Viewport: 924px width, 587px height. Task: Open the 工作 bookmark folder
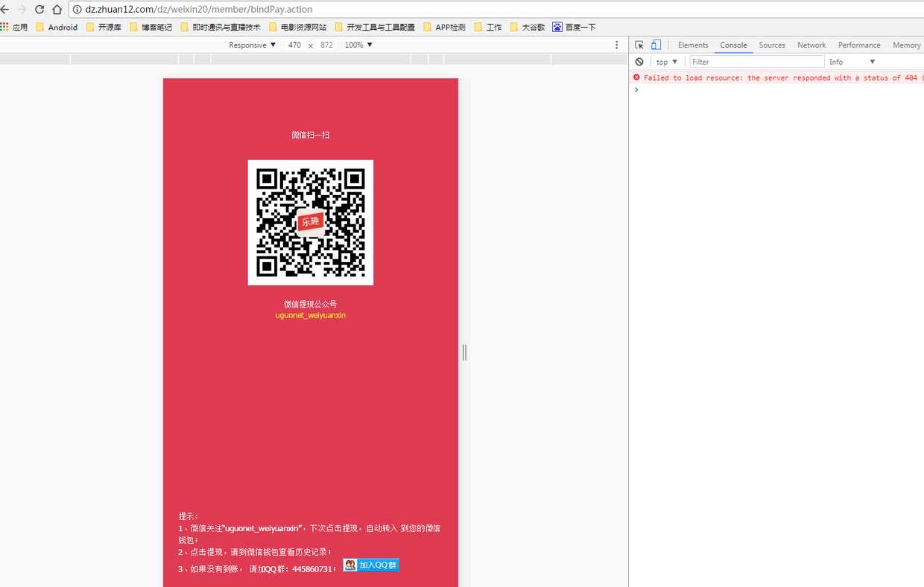point(488,28)
